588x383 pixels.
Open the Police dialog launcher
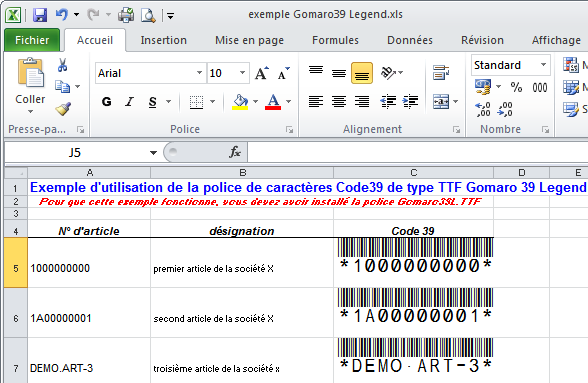click(290, 130)
